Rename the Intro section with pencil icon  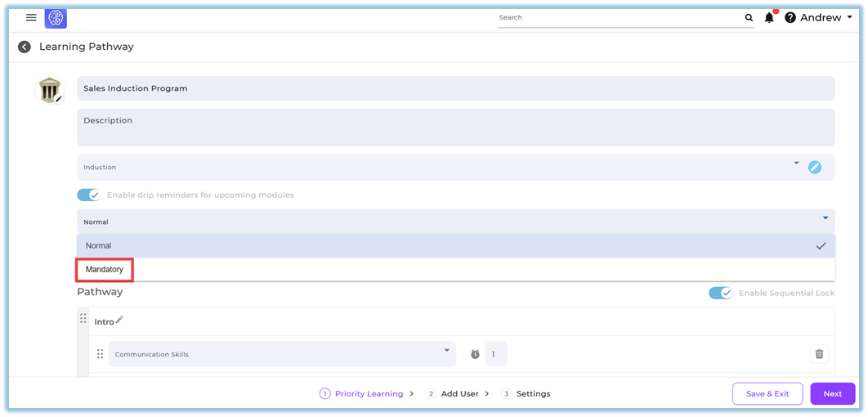coord(119,320)
